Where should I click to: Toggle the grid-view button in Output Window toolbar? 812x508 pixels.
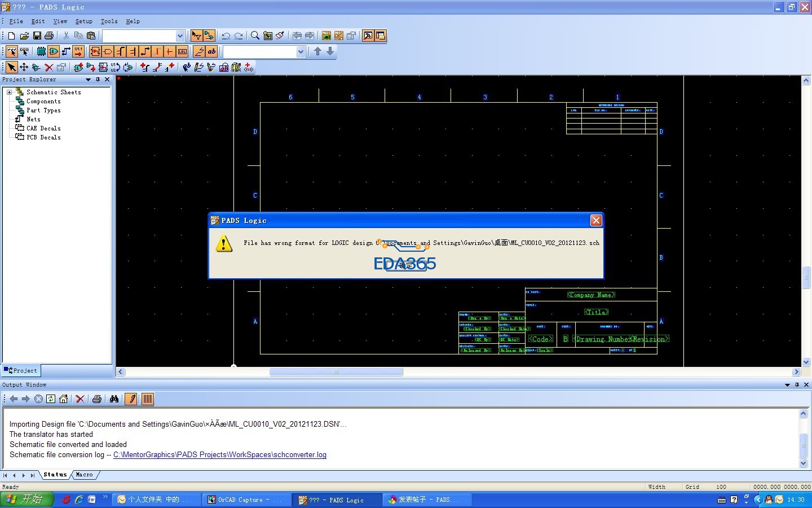pos(147,399)
